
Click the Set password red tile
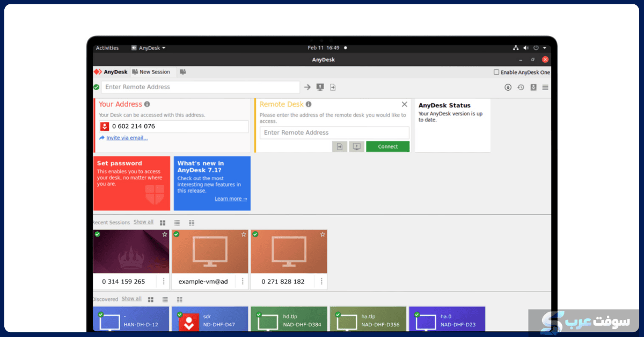(132, 184)
